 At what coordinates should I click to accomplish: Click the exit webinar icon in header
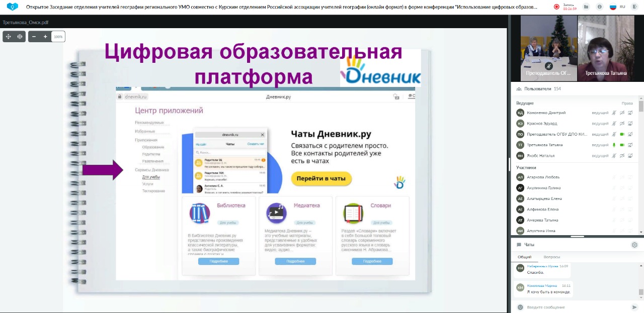635,7
